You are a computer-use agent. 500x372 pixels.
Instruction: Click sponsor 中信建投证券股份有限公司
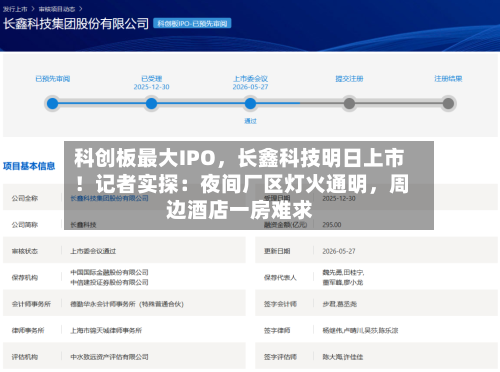109,282
